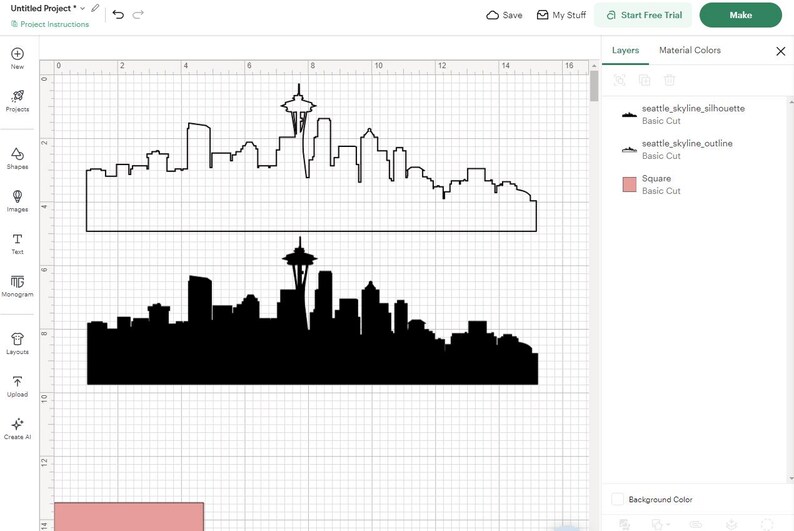Image resolution: width=794 pixels, height=531 pixels.
Task: Select the Text tool
Action: tap(17, 243)
